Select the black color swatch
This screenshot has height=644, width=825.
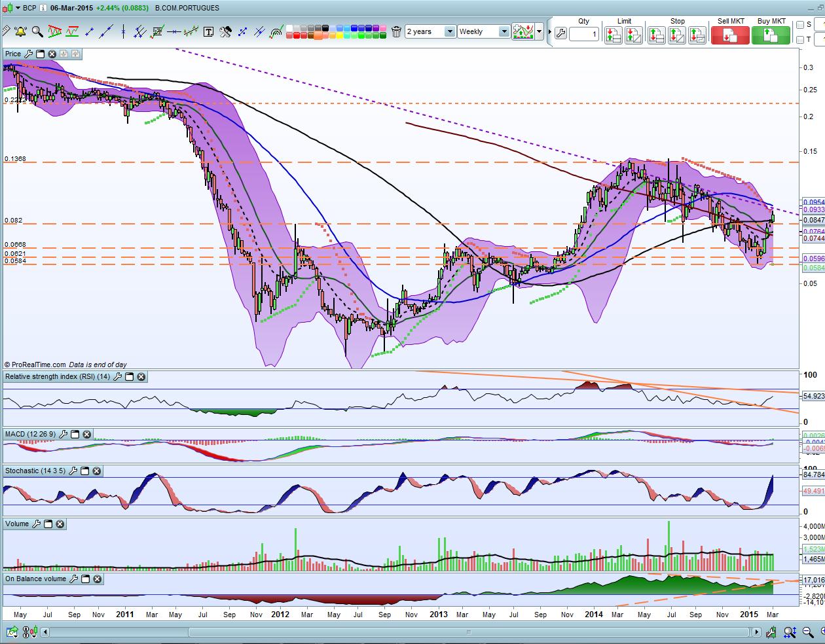[x=325, y=28]
